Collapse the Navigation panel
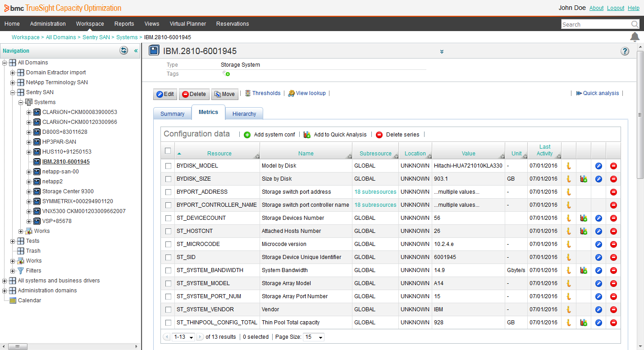Viewport: 644px width, 350px height. (x=136, y=51)
